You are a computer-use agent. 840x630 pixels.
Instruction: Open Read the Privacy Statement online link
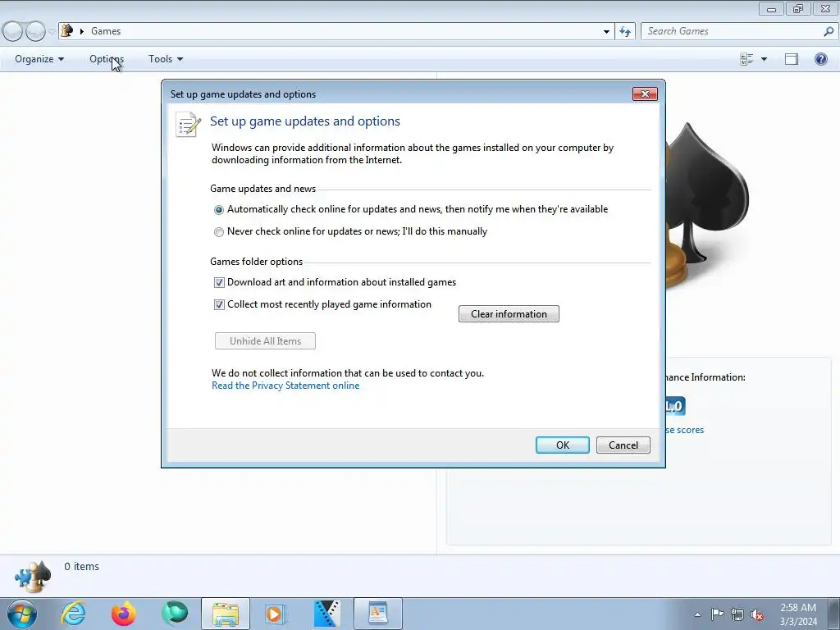(x=285, y=386)
